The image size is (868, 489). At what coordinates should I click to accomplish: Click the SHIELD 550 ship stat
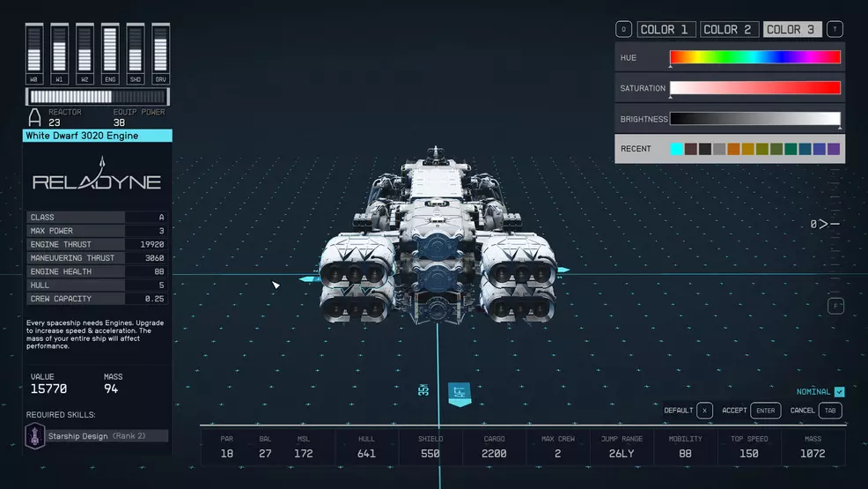click(x=430, y=447)
